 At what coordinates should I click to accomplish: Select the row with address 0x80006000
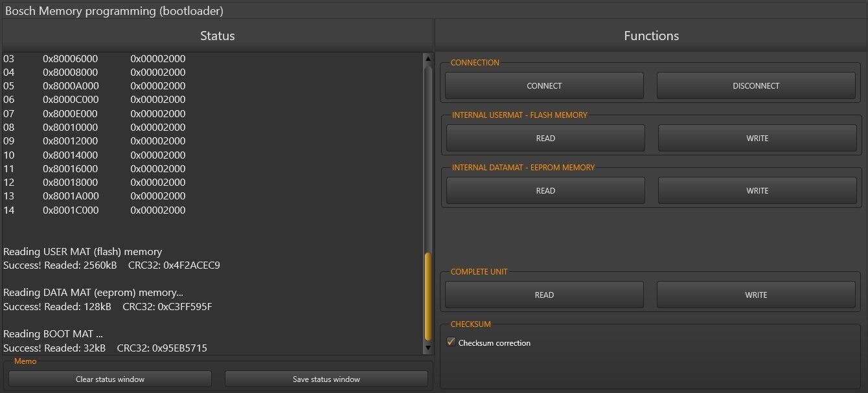(95, 58)
